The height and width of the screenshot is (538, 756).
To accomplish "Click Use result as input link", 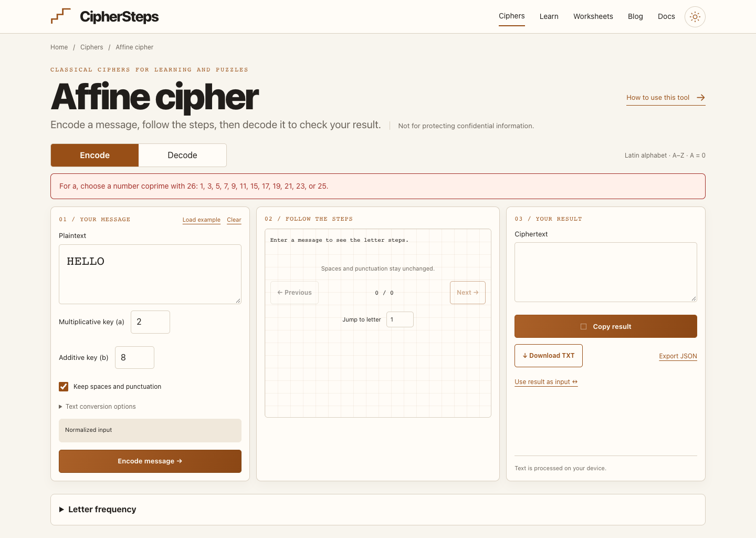I will point(546,382).
